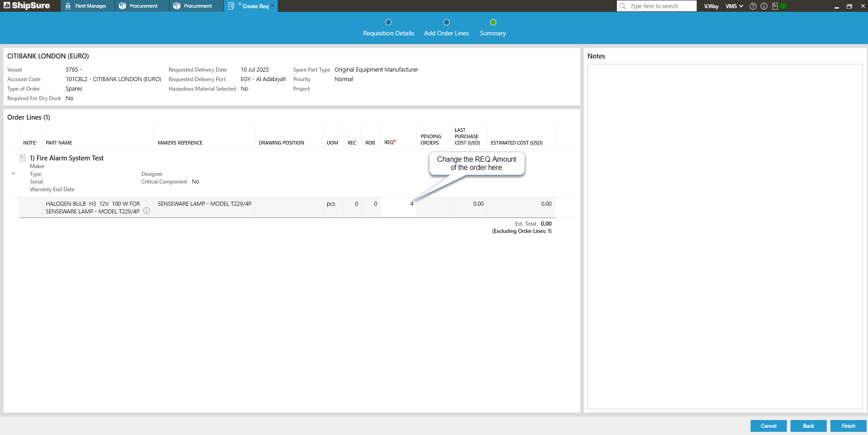Viewport: 868px width, 435px height.
Task: Switch to the first Procurement tab
Action: tap(142, 6)
